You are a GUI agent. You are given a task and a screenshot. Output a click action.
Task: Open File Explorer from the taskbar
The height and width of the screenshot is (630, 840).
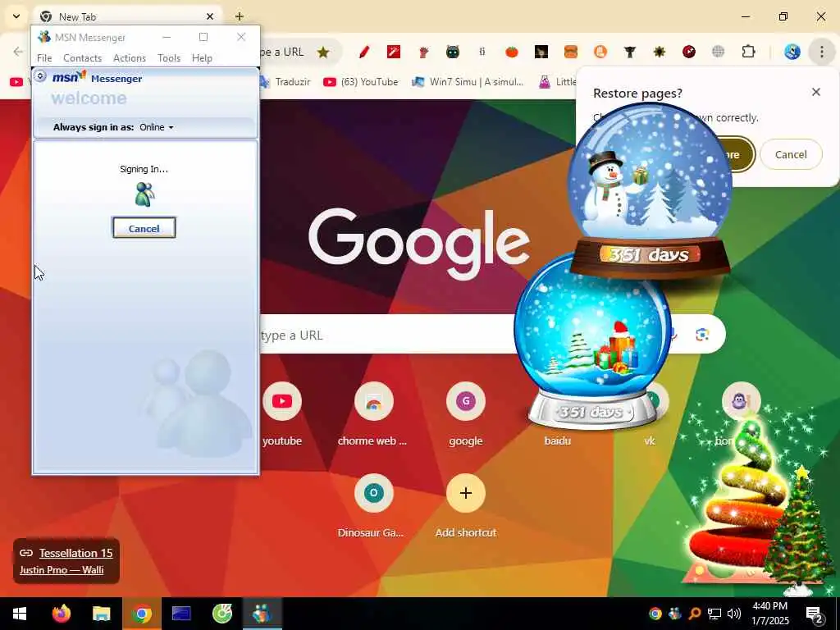(101, 614)
